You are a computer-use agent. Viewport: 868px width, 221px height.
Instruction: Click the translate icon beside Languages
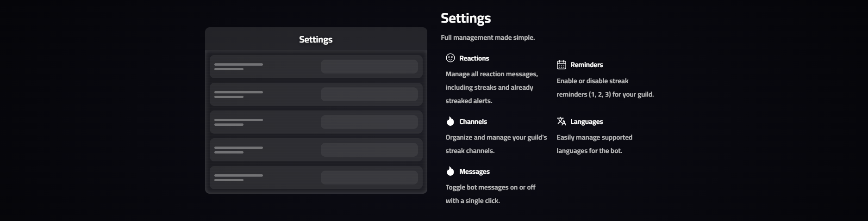tap(561, 121)
